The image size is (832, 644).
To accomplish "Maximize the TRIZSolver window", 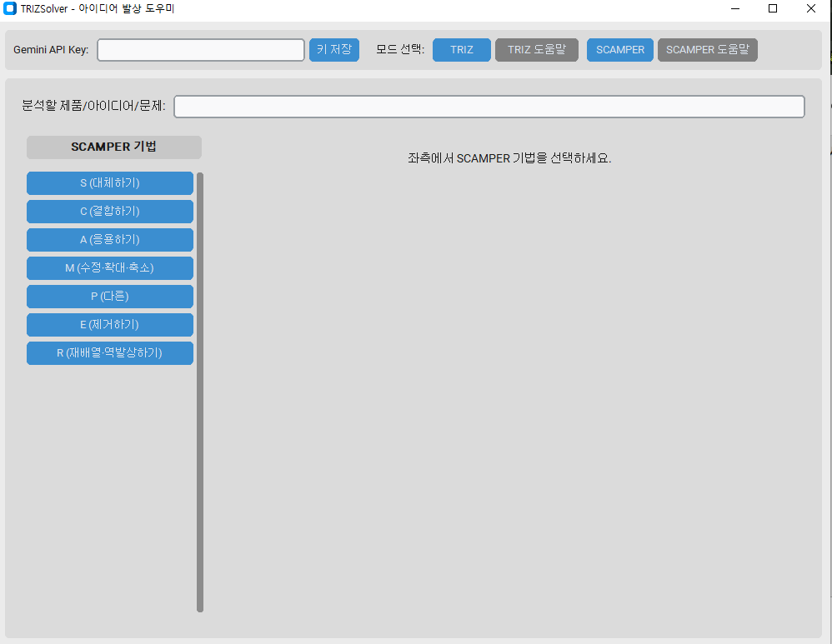I will 773,8.
